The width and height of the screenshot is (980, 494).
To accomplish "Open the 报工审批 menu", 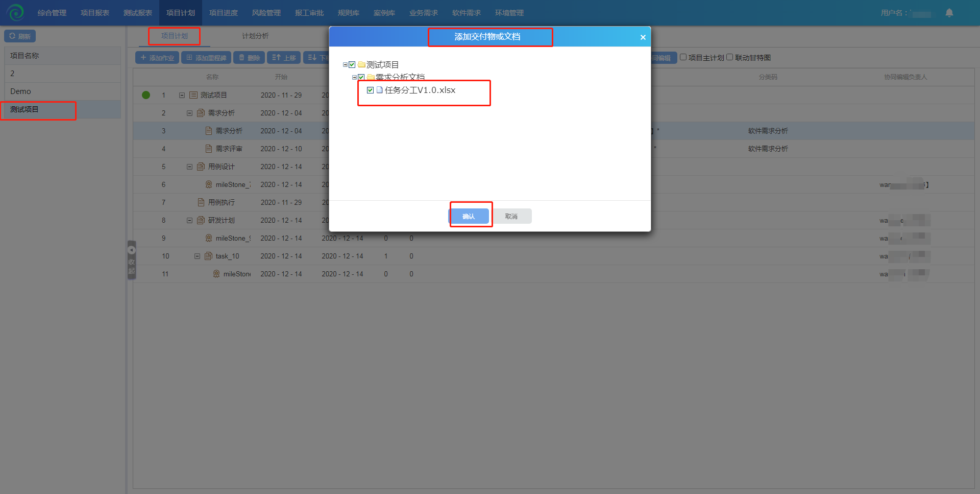I will (x=309, y=13).
